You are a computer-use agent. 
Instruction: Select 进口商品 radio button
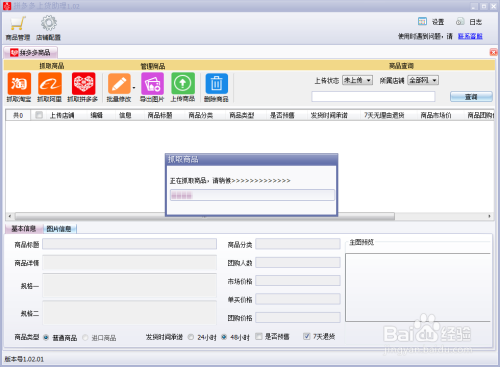pos(85,338)
